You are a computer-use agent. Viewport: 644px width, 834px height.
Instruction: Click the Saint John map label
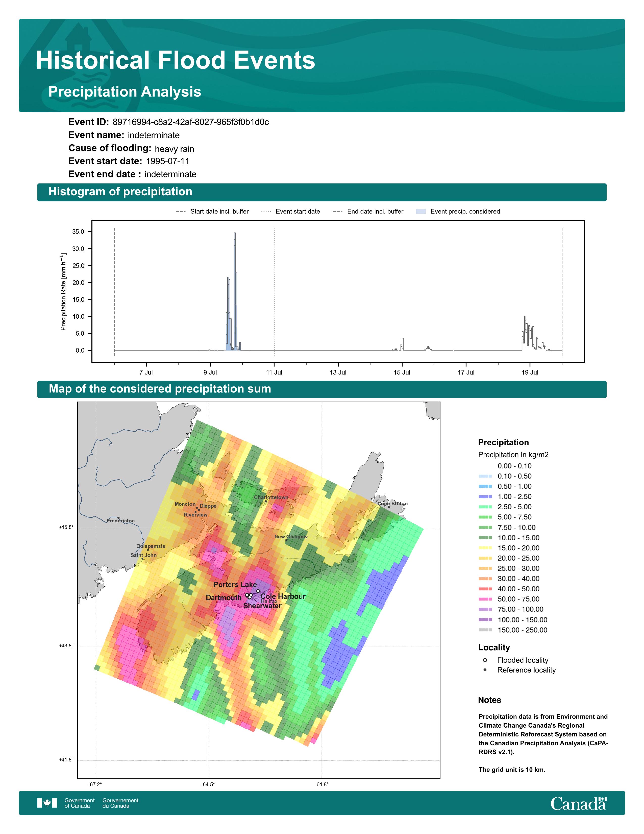pos(143,555)
